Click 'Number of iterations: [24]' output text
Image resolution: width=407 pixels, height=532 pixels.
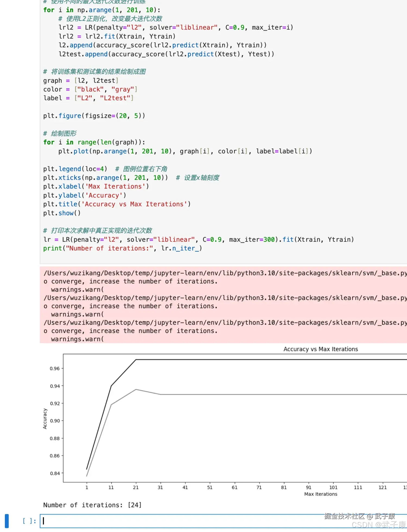tap(92, 505)
